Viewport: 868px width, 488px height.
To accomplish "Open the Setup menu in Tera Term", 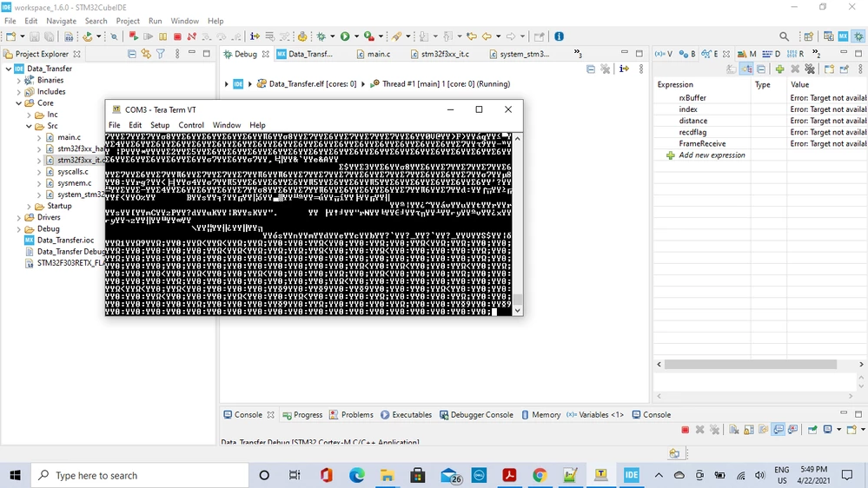I will [x=159, y=125].
